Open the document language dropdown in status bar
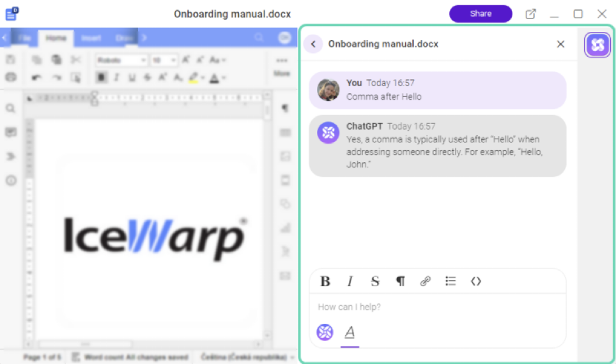616x364 pixels. click(247, 357)
